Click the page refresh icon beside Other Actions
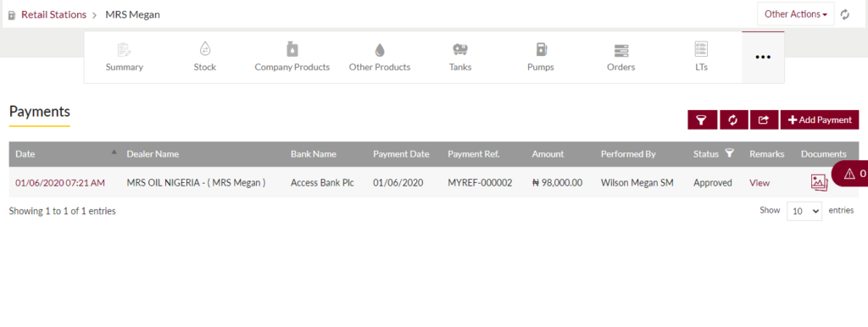The height and width of the screenshot is (327, 868). pyautogui.click(x=845, y=14)
